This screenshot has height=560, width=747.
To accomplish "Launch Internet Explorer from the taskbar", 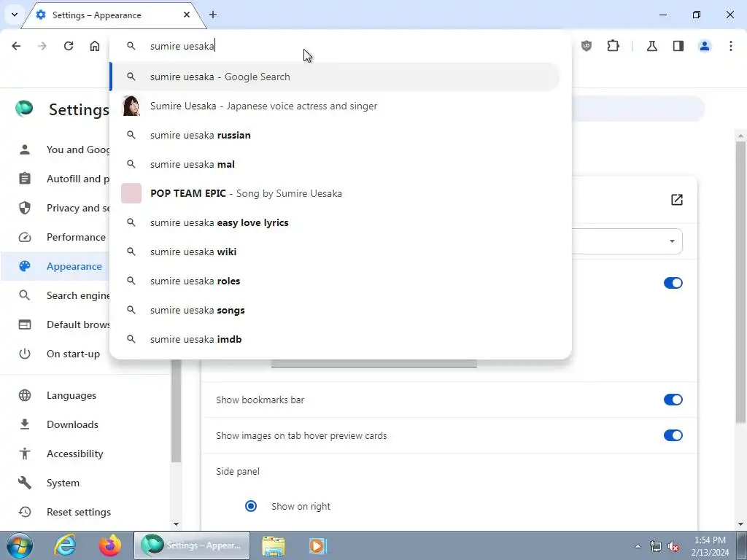I will pos(65,545).
